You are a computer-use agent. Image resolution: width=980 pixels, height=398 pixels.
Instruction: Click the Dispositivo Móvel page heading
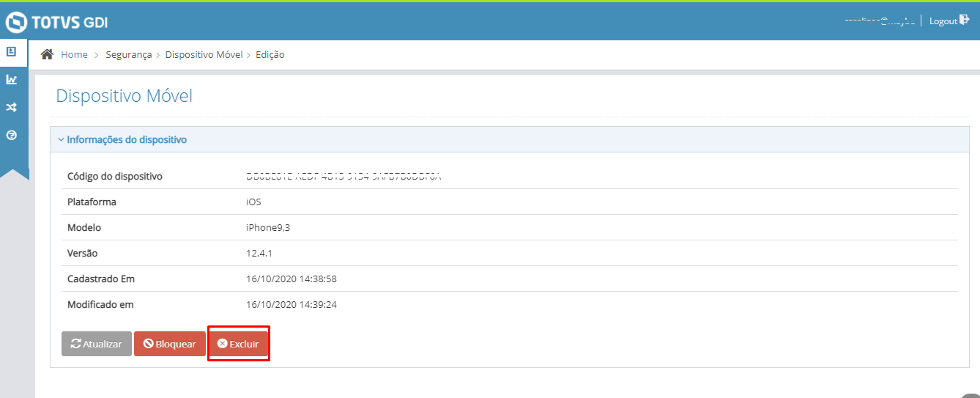click(x=125, y=96)
